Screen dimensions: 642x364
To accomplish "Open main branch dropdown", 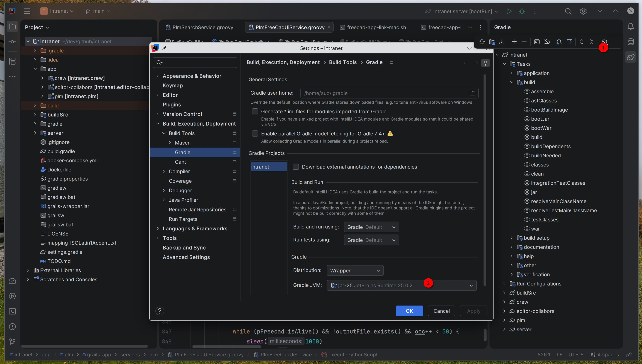I will pos(98,11).
